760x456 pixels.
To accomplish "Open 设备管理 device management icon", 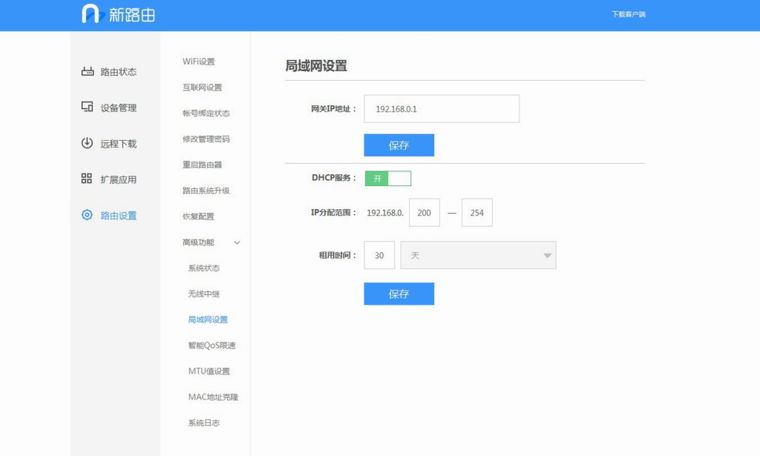I will point(87,107).
